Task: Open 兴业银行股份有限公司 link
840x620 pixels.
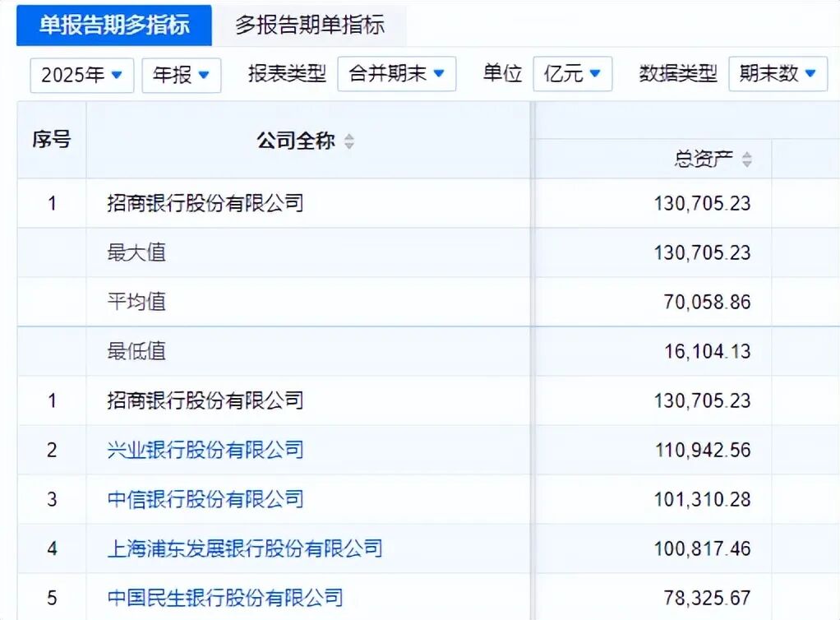Action: pos(205,450)
